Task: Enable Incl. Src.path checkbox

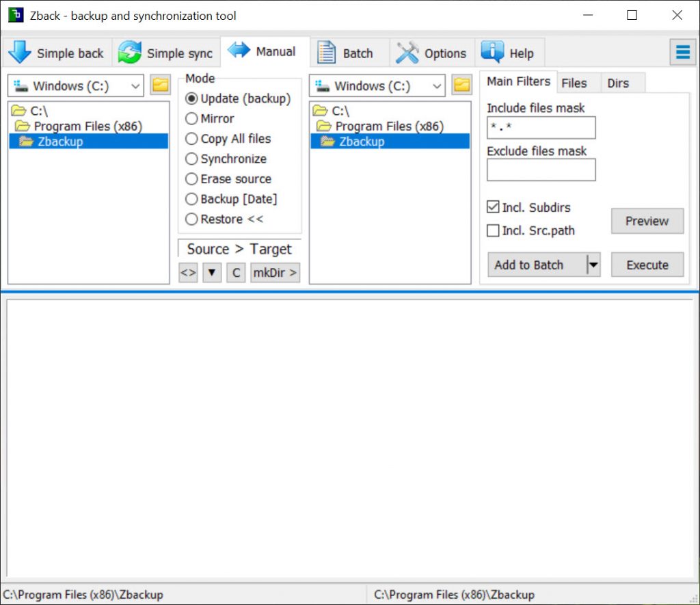Action: pos(493,230)
